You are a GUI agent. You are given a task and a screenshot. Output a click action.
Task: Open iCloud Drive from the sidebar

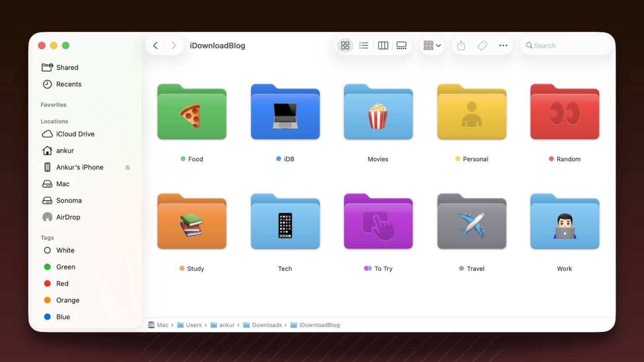(x=75, y=134)
